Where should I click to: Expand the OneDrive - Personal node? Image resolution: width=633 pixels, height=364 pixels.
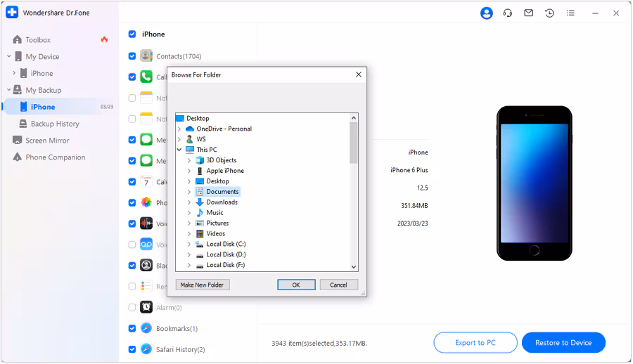pos(179,129)
